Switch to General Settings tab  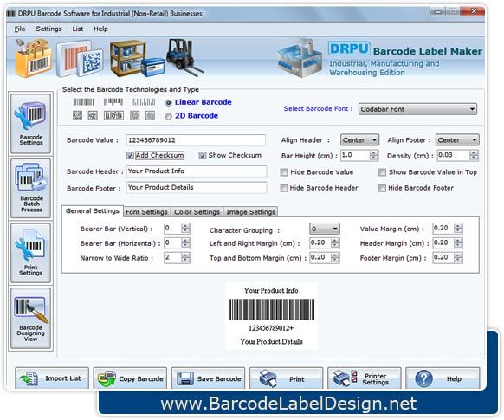tap(93, 211)
